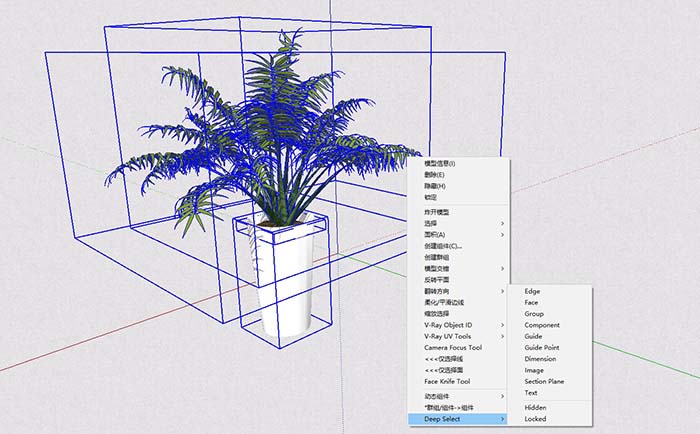The image size is (700, 434).
Task: Pick Edge in the Deep Select submenu
Action: coord(532,291)
